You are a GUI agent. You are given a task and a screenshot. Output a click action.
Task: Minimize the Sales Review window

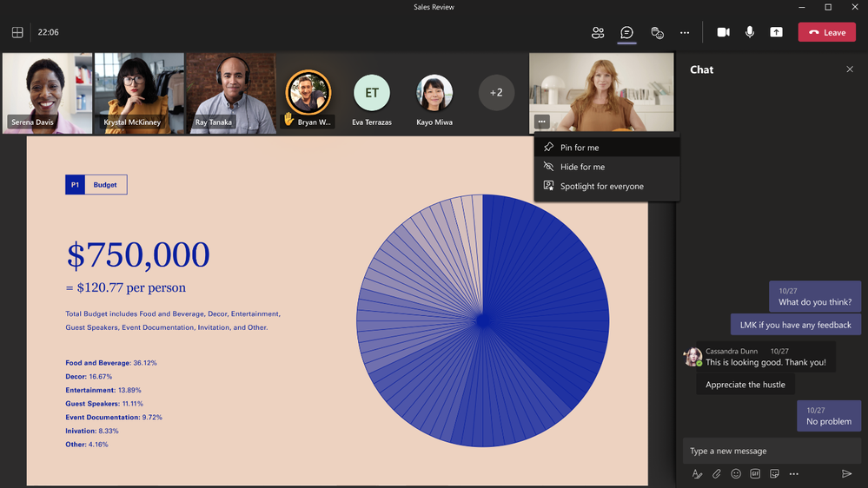click(802, 7)
